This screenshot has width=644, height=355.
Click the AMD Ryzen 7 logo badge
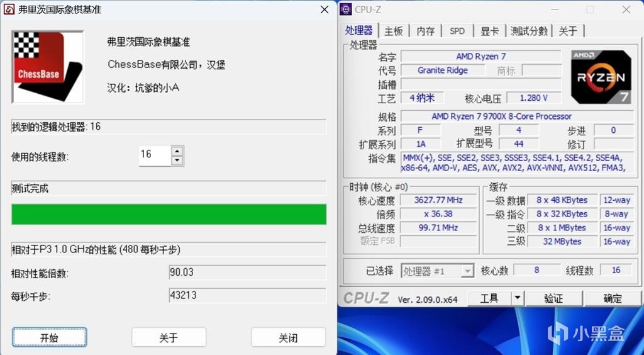click(601, 77)
